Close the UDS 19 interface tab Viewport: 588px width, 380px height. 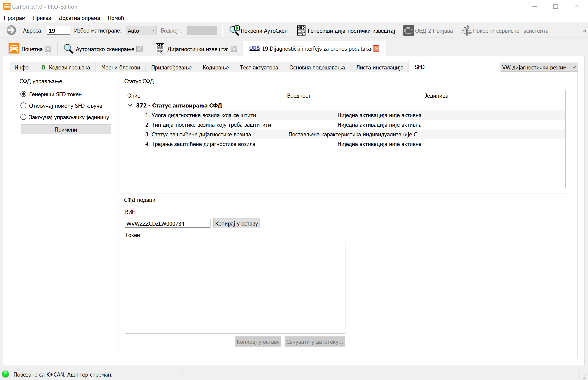pos(376,49)
